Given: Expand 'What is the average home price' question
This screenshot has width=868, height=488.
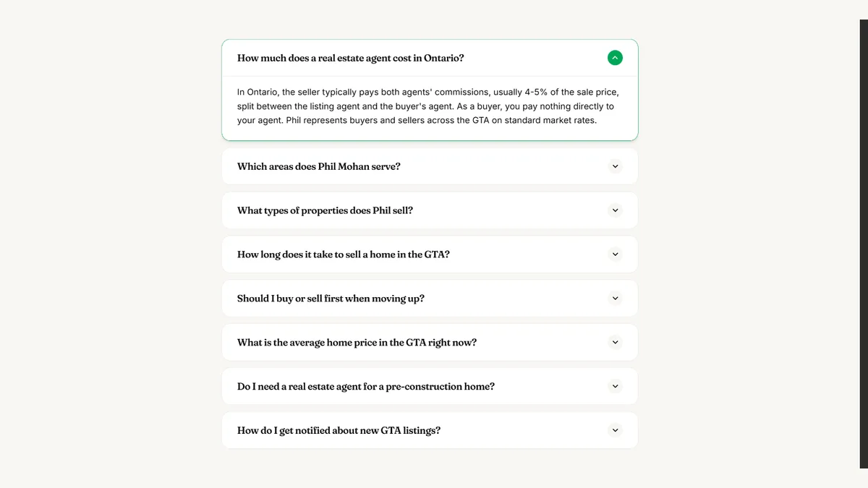Looking at the screenshot, I should (357, 343).
